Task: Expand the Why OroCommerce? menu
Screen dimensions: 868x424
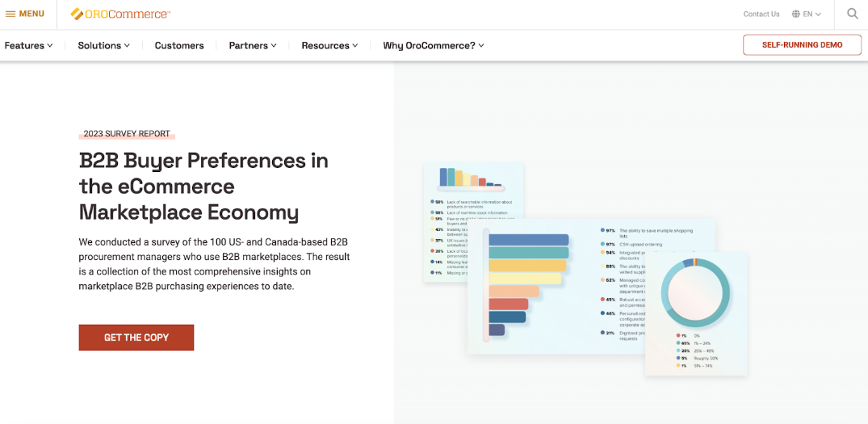Action: coord(434,45)
